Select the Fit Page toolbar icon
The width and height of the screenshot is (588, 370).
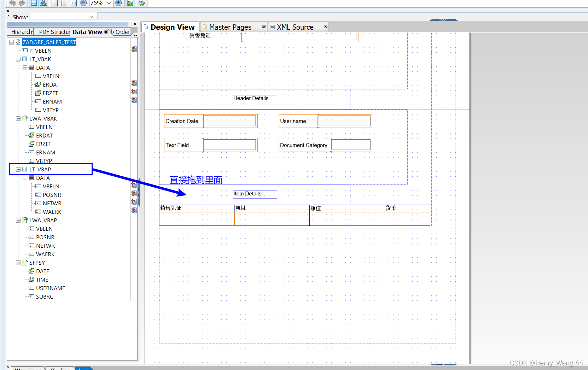[x=54, y=3]
